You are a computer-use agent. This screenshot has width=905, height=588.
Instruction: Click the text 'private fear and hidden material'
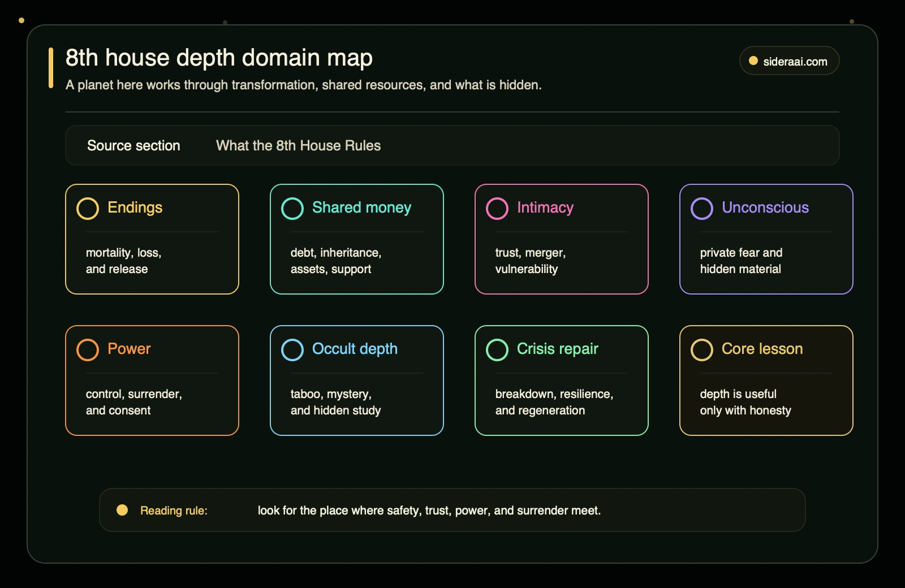point(741,261)
